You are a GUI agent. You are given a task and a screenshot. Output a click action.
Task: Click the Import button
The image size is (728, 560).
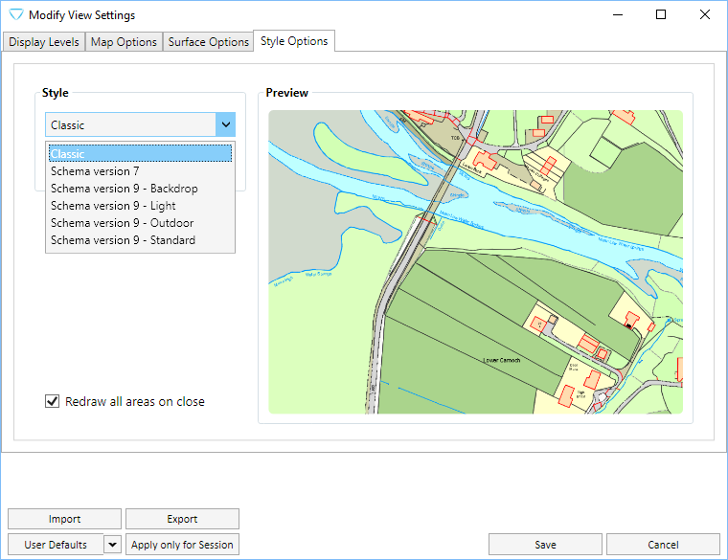pos(64,519)
